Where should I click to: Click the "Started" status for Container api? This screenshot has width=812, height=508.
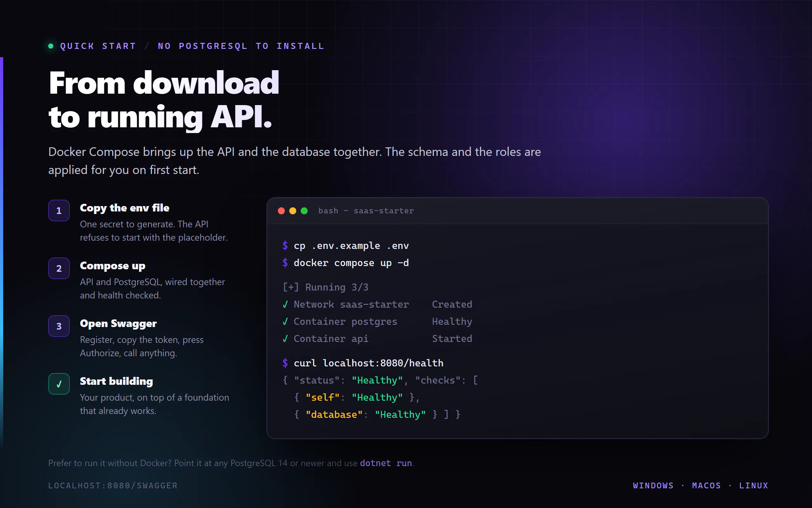(452, 339)
